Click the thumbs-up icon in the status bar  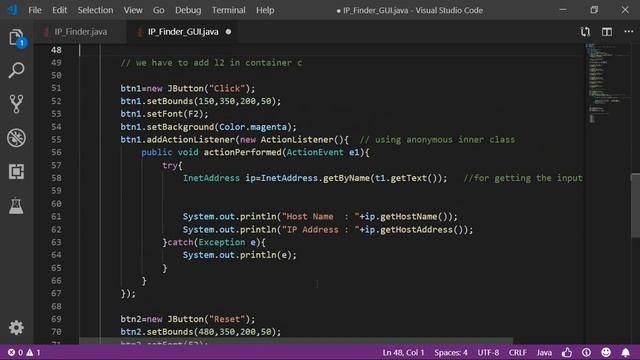(x=567, y=352)
